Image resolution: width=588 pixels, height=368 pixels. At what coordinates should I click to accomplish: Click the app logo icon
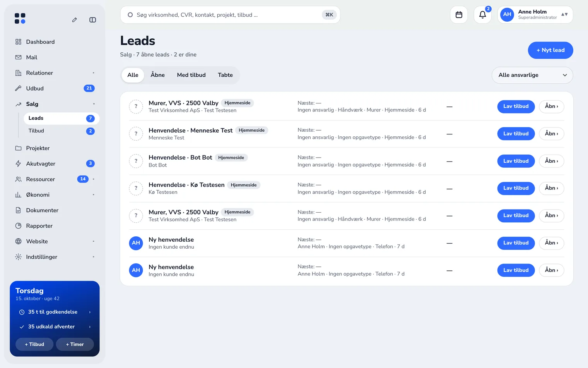tap(20, 19)
